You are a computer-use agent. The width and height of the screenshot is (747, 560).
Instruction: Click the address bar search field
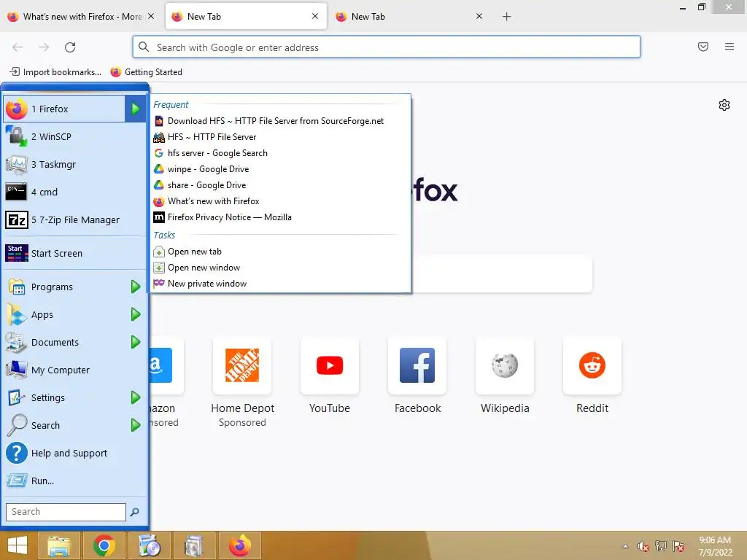click(x=387, y=47)
